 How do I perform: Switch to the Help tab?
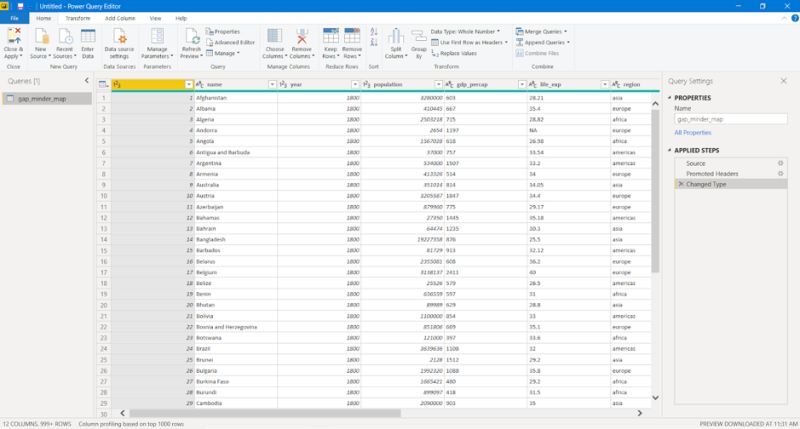181,18
